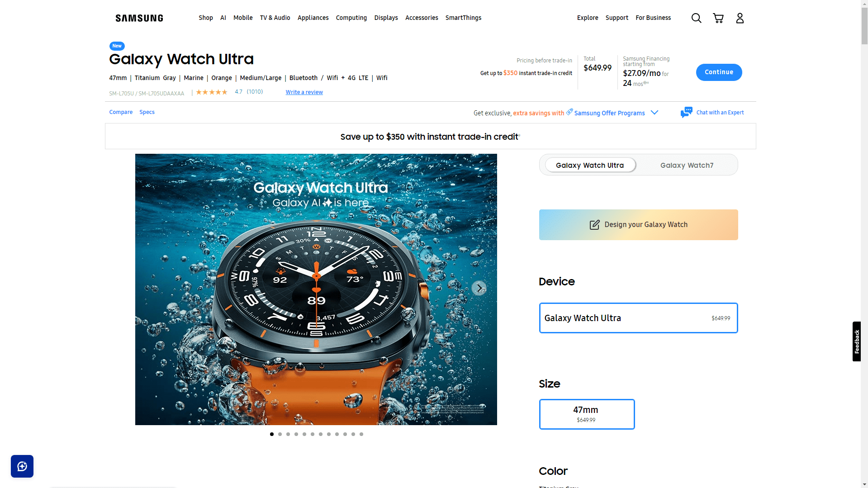The height and width of the screenshot is (488, 868).
Task: Open the Displays menu
Action: click(386, 18)
